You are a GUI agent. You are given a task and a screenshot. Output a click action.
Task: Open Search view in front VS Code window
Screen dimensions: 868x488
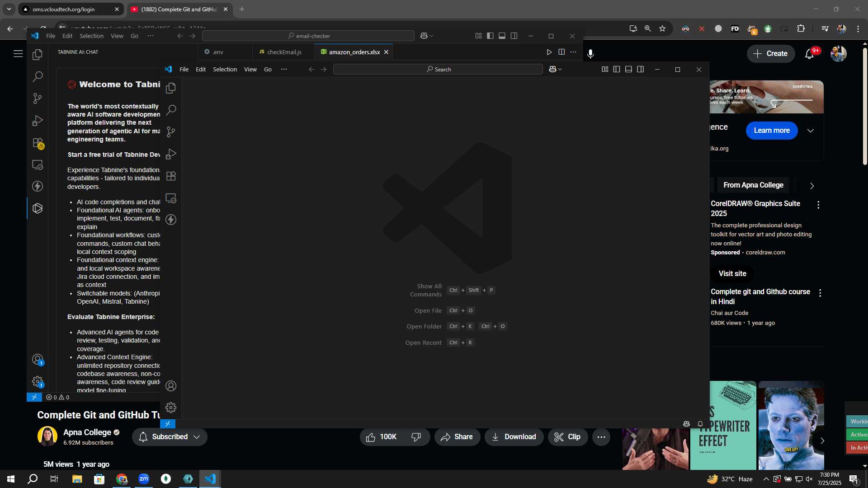(x=171, y=110)
